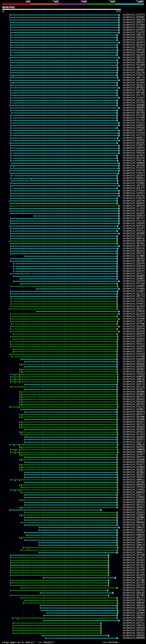This screenshot has width=146, height=644.
Task: Select hit label UniRef100_B6RHQ5
Action: pos(134,638)
